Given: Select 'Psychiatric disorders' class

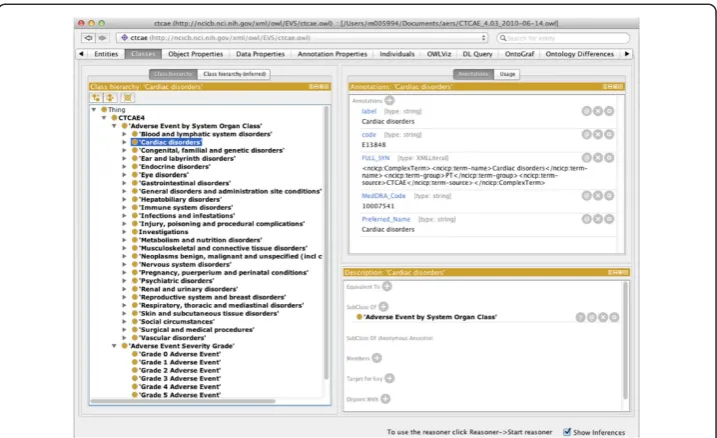Looking at the screenshot, I should coord(173,281).
